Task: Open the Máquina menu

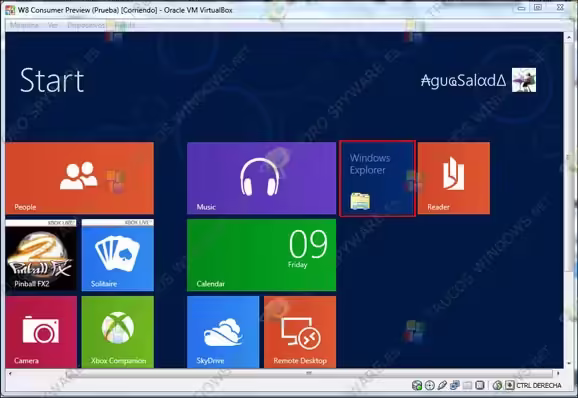Action: coord(24,25)
